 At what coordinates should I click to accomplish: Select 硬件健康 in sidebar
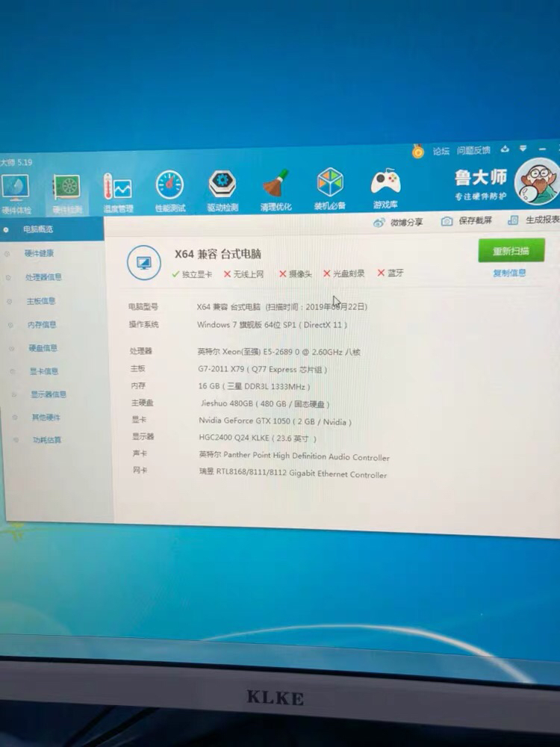coord(39,253)
